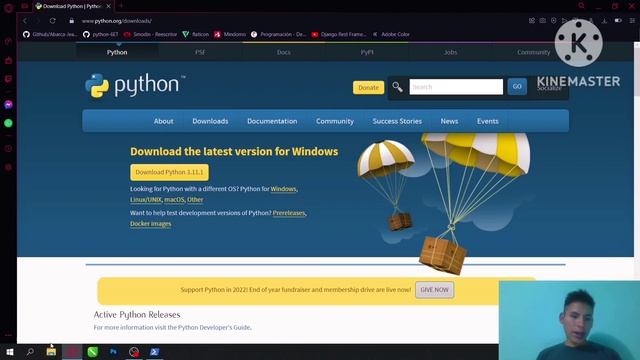Screen dimensions: 640x360
Task: Click the yellow Donate button
Action: coord(369,87)
